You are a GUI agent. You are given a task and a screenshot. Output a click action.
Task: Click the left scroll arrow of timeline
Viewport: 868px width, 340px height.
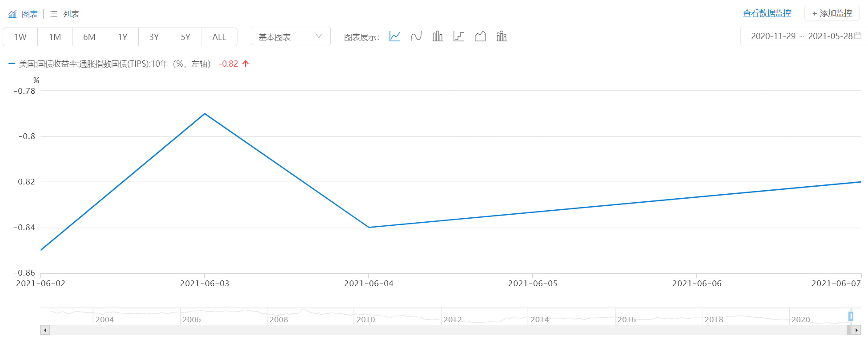pos(45,330)
